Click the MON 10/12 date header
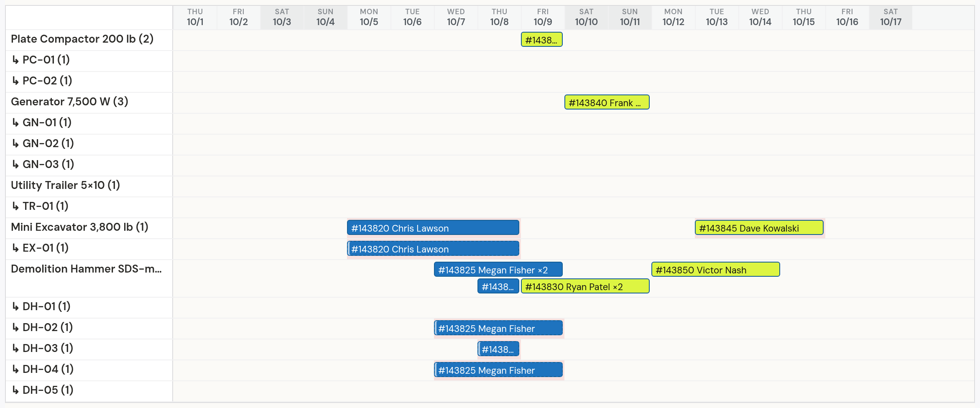 tap(674, 18)
